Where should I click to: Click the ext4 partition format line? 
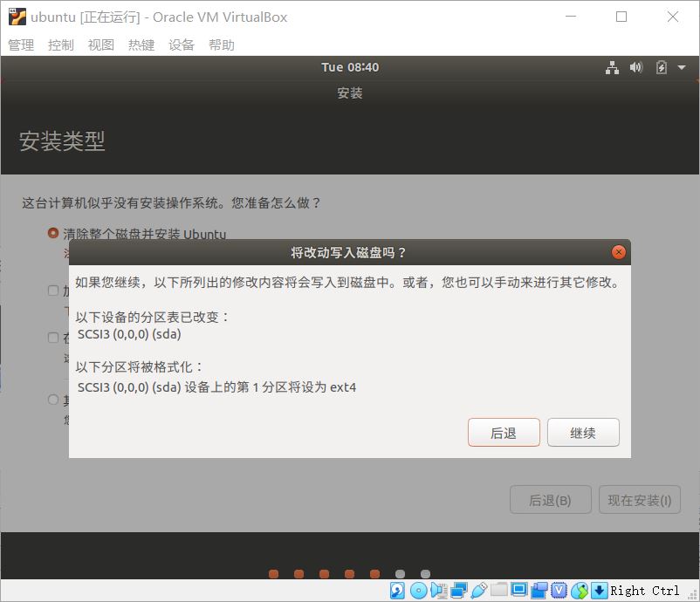pos(216,387)
